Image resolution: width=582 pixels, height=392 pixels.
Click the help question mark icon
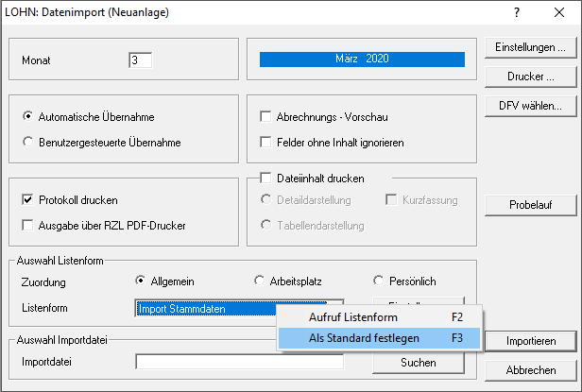[x=517, y=14]
